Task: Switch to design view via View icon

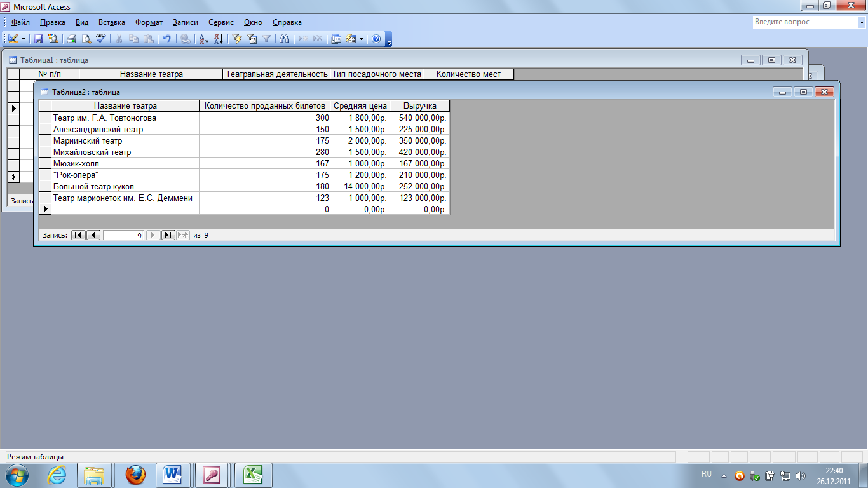Action: tap(13, 39)
